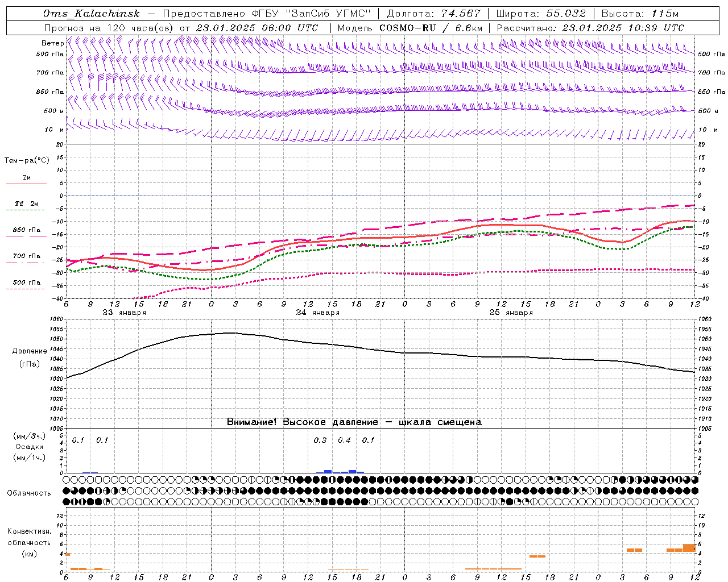Click the Давление pressure panel label

(30, 351)
